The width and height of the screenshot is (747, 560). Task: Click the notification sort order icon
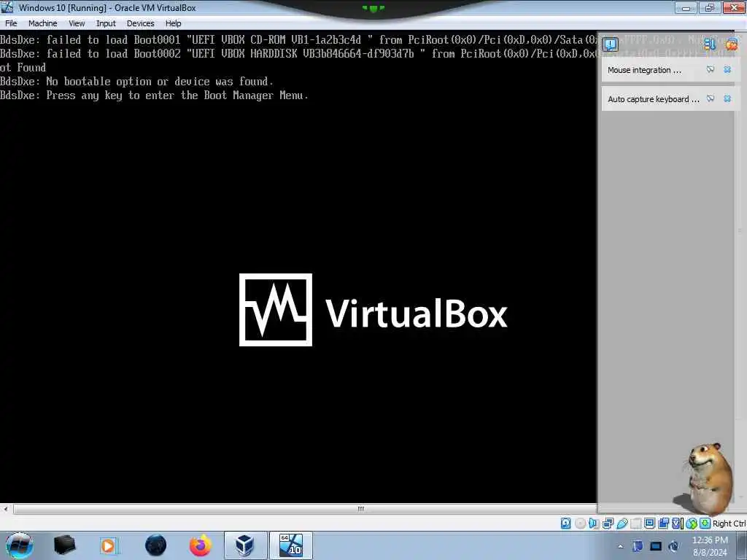coord(710,44)
